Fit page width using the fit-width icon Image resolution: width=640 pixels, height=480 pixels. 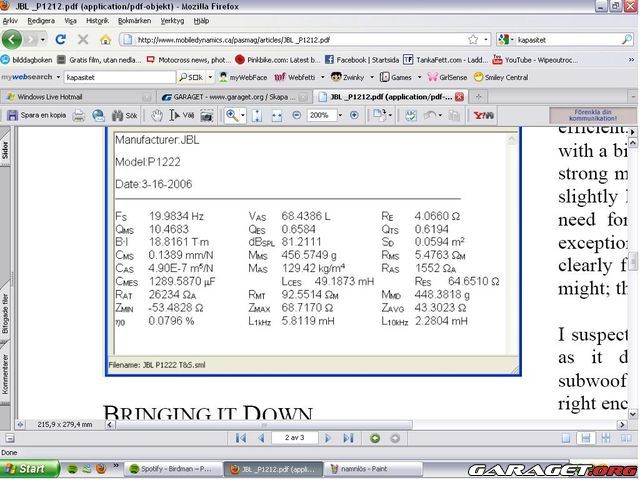point(277,116)
